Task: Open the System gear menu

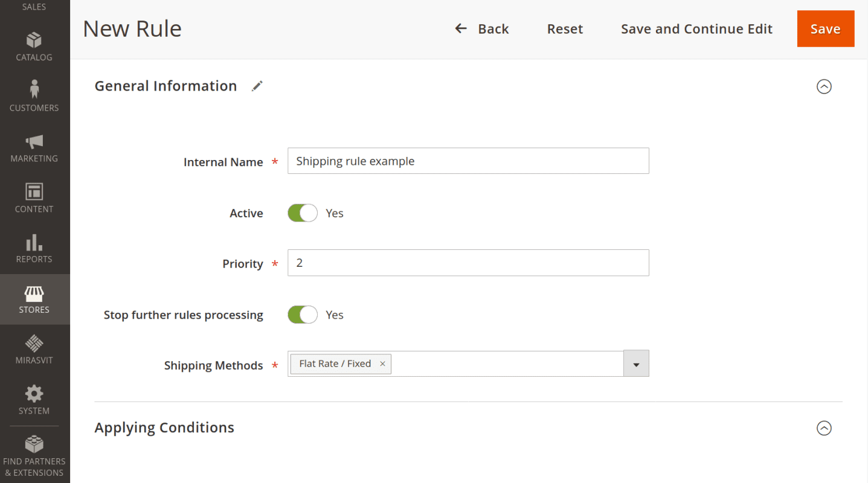Action: coord(34,400)
